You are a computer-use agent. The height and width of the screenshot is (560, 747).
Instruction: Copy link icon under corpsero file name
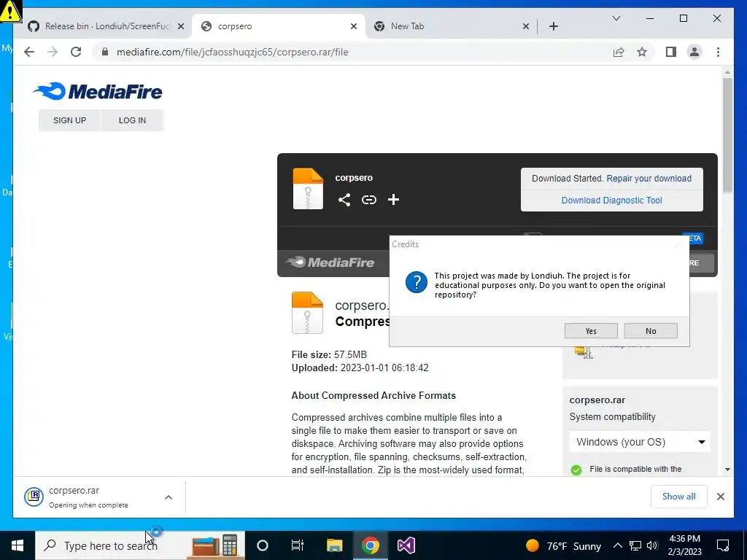tap(368, 200)
